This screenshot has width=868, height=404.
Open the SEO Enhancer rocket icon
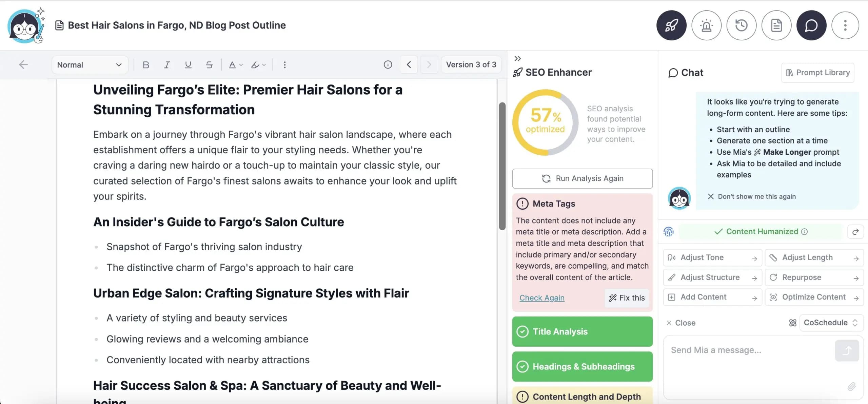click(671, 25)
